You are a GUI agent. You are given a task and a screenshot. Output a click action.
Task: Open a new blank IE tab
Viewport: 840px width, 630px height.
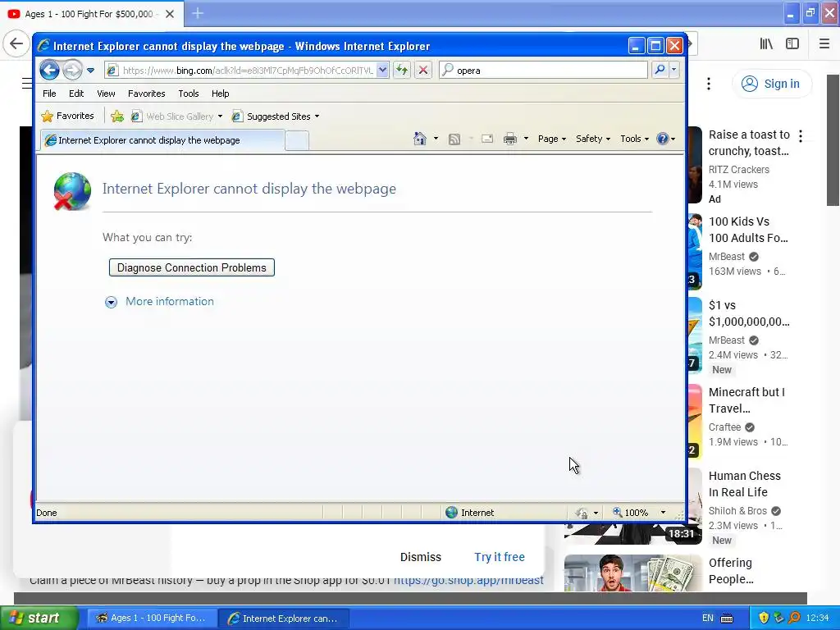click(297, 140)
